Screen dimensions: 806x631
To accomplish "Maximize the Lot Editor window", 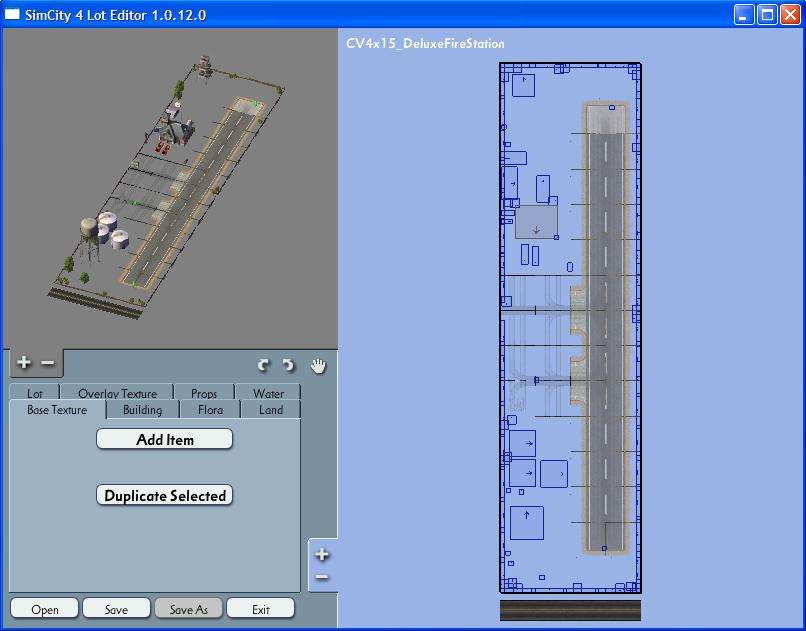I will [767, 14].
